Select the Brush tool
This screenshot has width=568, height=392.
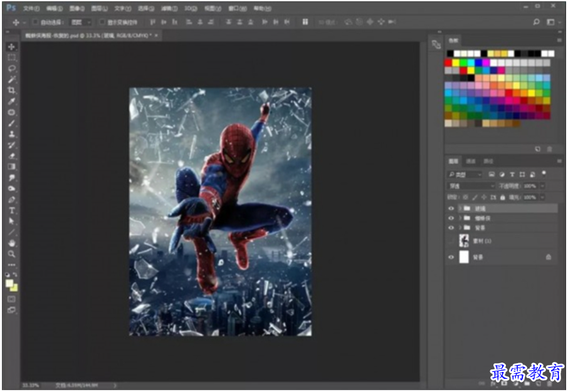pos(11,123)
